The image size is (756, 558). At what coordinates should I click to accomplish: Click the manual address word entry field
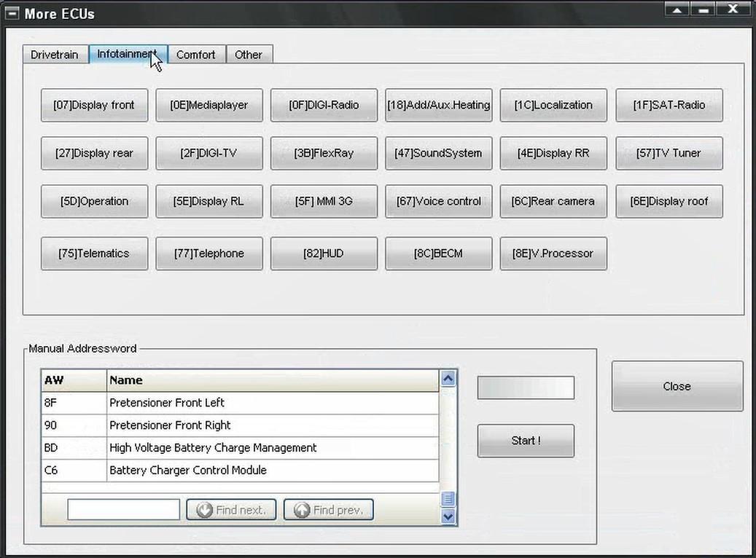coord(526,388)
